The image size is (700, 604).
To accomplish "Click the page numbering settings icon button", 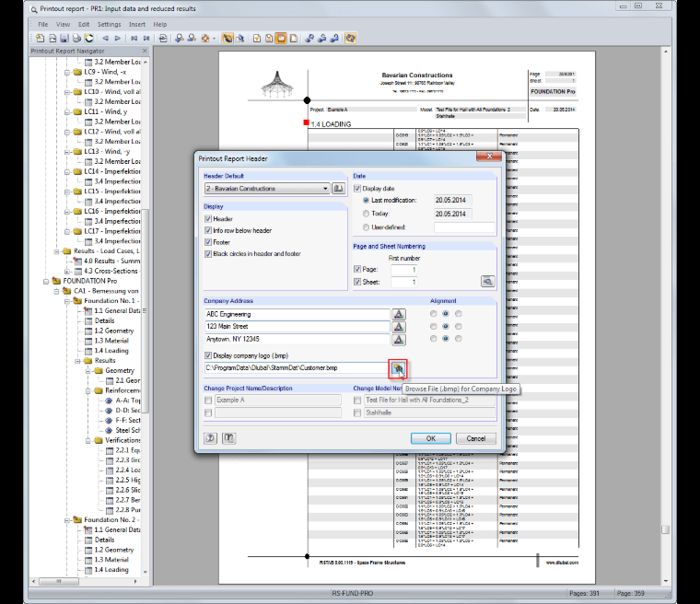I will coord(487,281).
